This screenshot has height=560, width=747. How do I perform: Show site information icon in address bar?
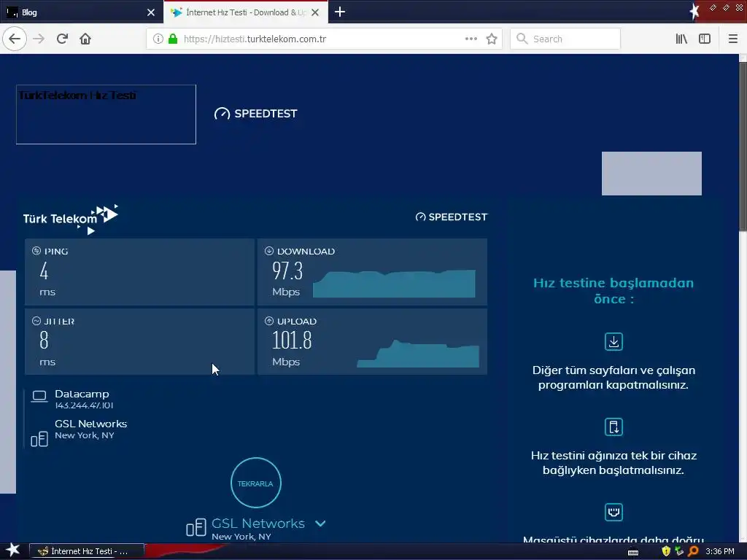(158, 39)
